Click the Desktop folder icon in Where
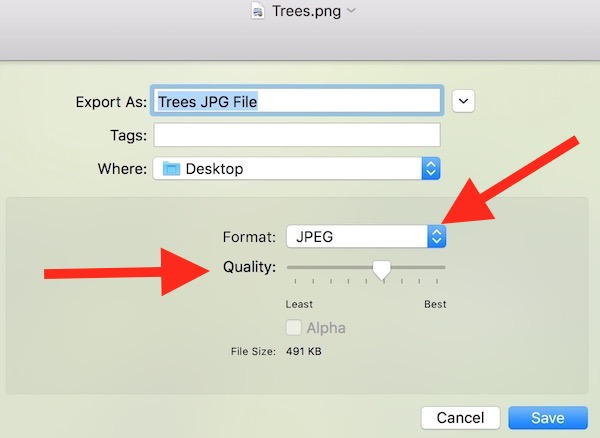Image resolution: width=600 pixels, height=438 pixels. click(x=171, y=169)
